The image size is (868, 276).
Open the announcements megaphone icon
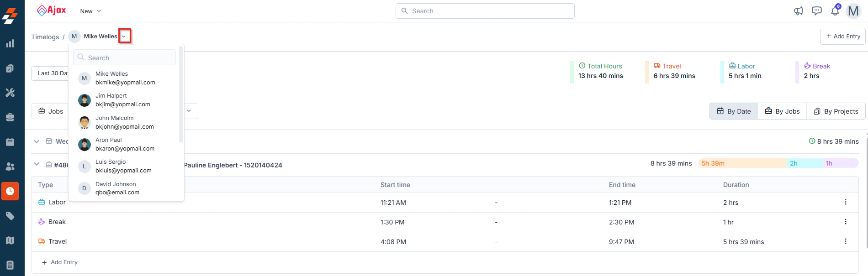tap(799, 11)
